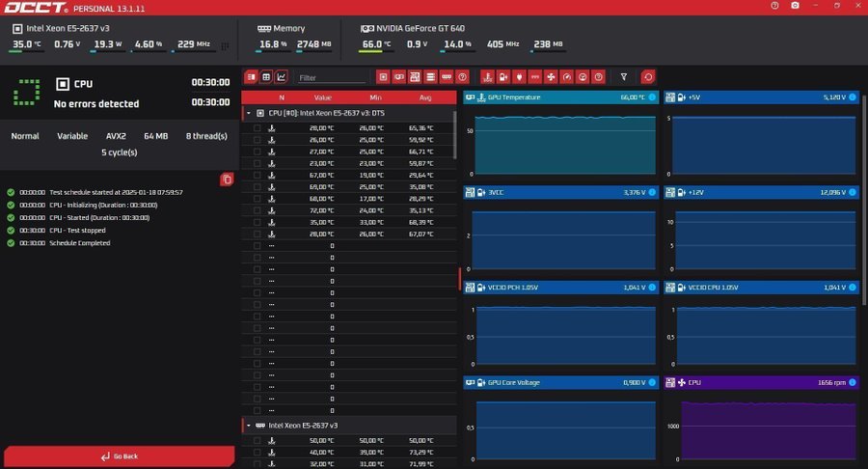The height and width of the screenshot is (469, 868).
Task: Open info for VCCIO CPU 1.05V graph
Action: 853,288
